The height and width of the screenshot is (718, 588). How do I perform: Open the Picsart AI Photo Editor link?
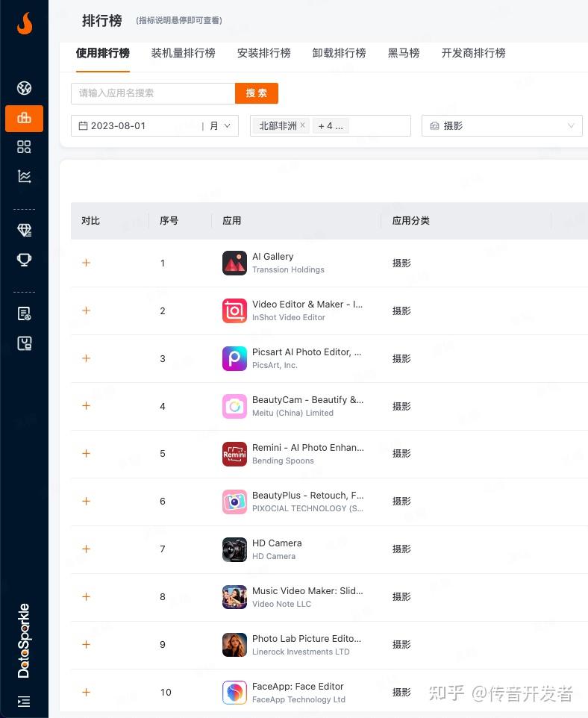point(307,352)
